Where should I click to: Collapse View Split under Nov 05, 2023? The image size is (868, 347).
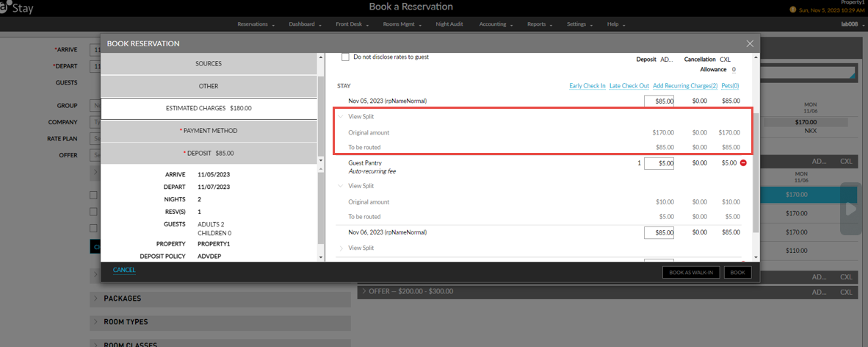point(341,116)
